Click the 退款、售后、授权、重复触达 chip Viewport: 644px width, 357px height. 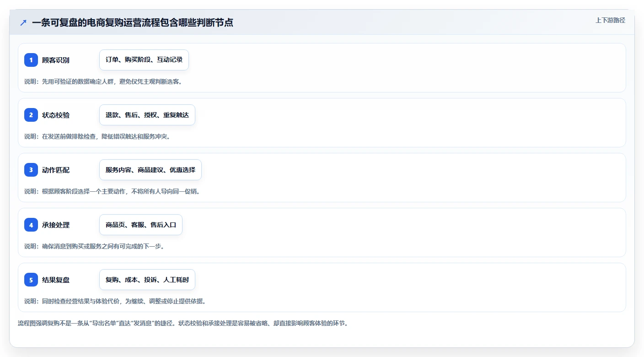point(147,115)
